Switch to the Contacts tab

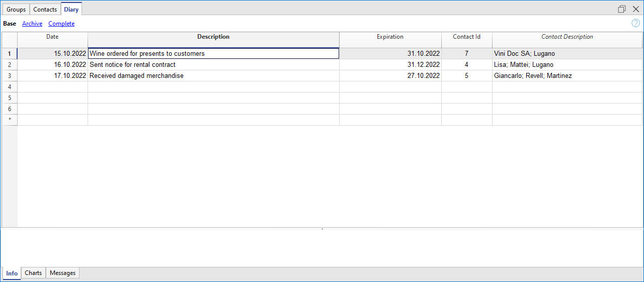pos(45,10)
